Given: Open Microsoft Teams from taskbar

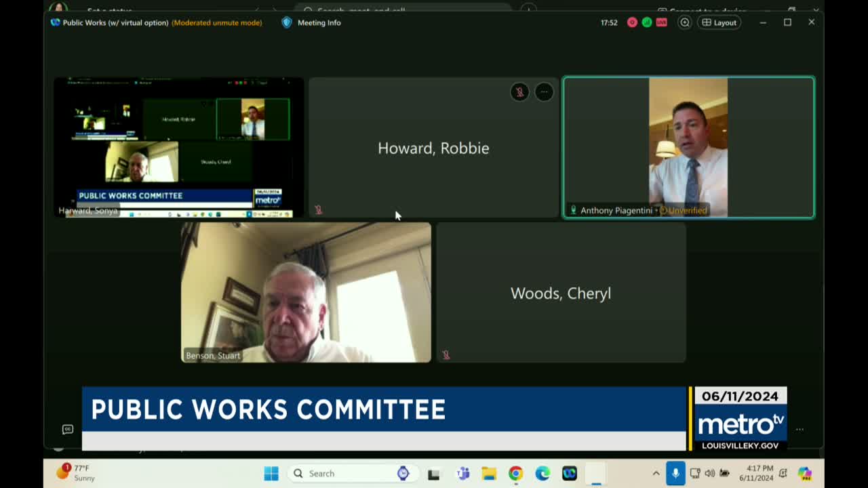Looking at the screenshot, I should (463, 473).
